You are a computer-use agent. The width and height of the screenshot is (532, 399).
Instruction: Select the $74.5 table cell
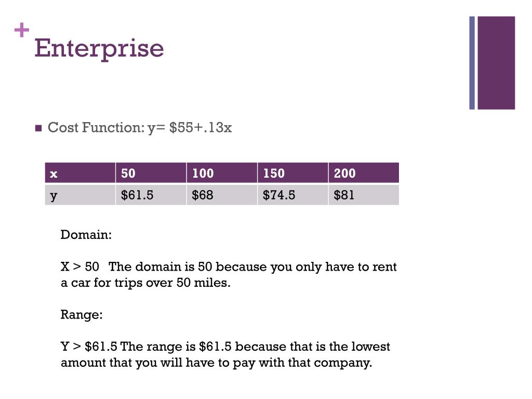click(x=292, y=195)
